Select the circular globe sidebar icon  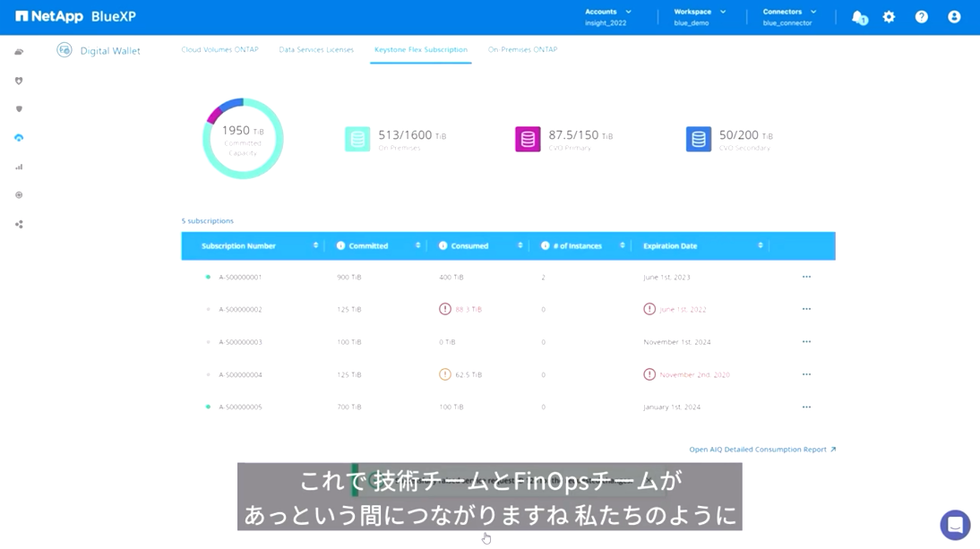tap(19, 195)
